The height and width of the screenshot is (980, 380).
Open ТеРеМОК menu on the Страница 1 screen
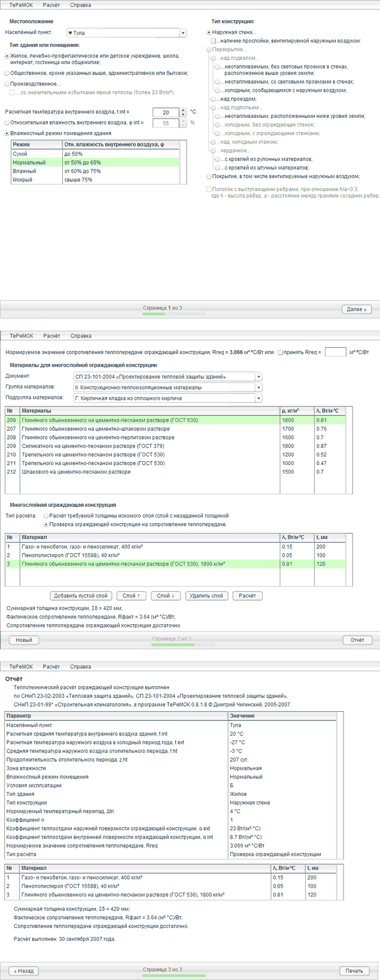pyautogui.click(x=21, y=5)
